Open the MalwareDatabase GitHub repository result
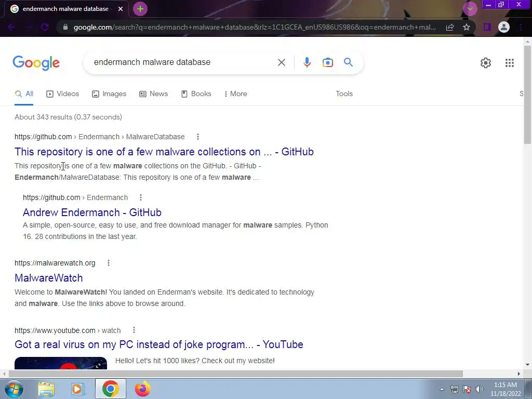Screen dimensions: 532x399 tap(164, 152)
